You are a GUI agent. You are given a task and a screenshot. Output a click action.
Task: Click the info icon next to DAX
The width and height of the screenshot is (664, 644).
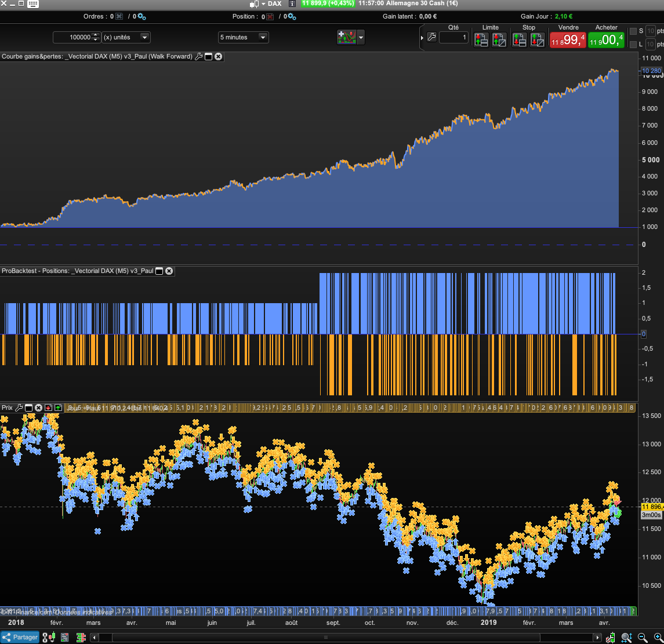[292, 4]
